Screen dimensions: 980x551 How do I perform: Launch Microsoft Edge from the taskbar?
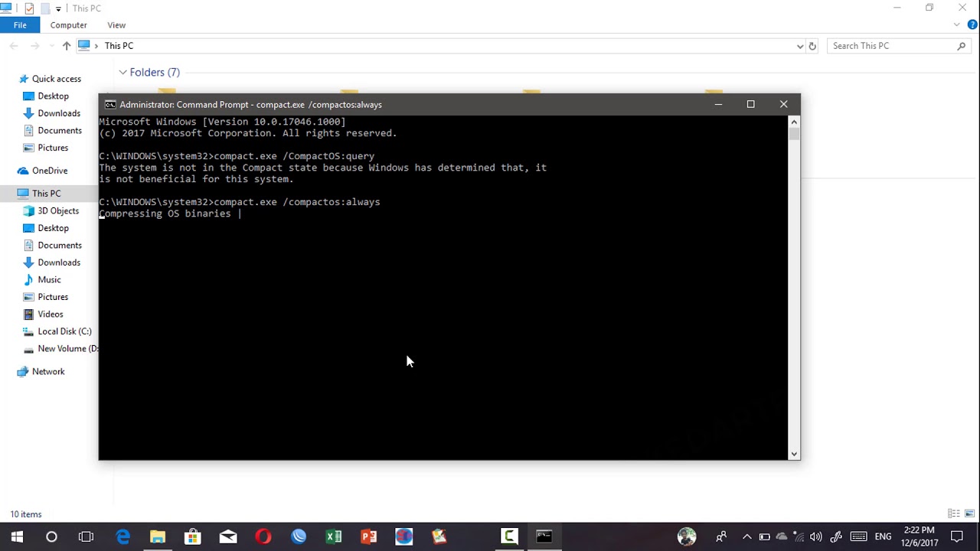point(122,536)
